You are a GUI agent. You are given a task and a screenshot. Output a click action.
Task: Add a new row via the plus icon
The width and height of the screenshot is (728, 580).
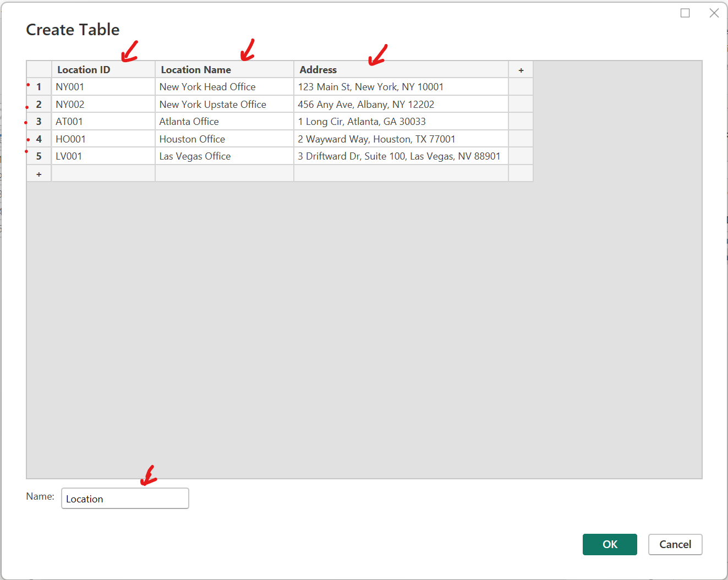coord(39,173)
